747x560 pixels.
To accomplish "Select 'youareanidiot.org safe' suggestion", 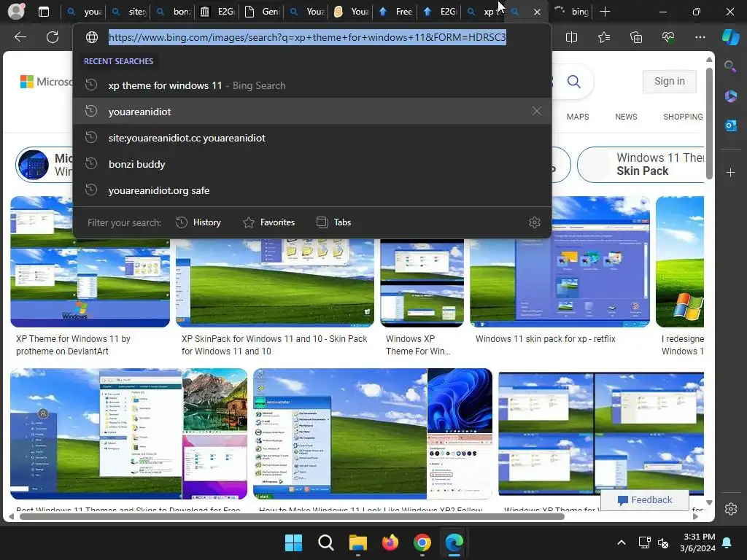I will click(312, 190).
